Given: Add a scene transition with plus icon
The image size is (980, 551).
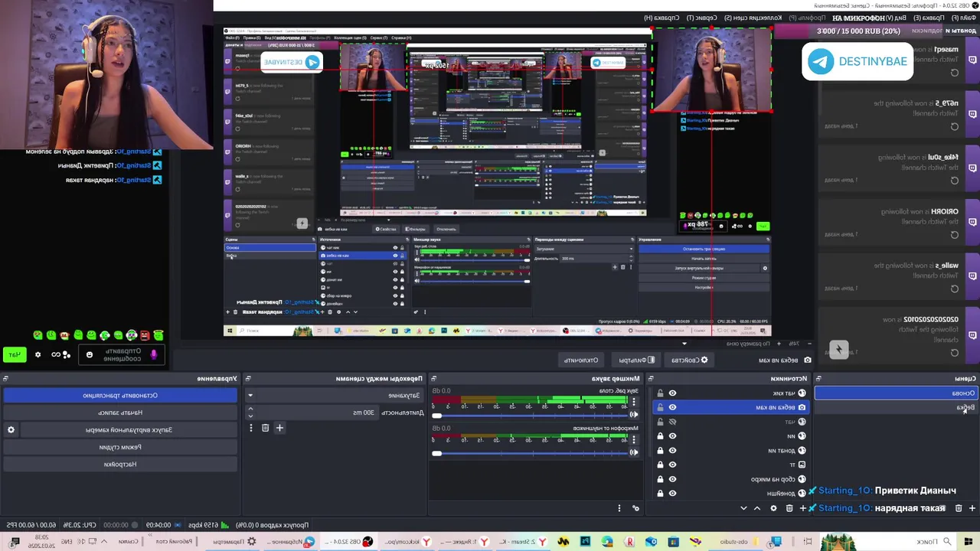Looking at the screenshot, I should 279,428.
